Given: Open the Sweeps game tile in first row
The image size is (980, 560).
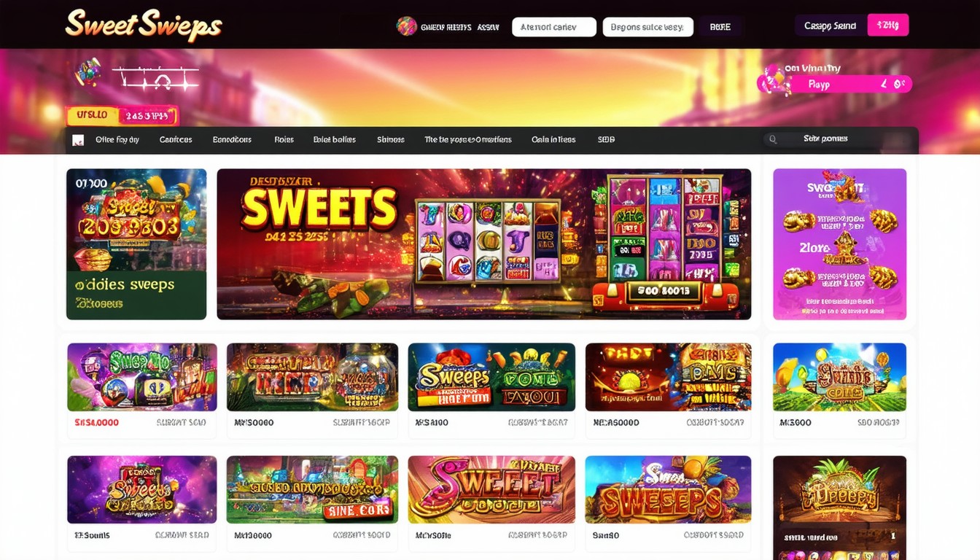Looking at the screenshot, I should pos(491,377).
